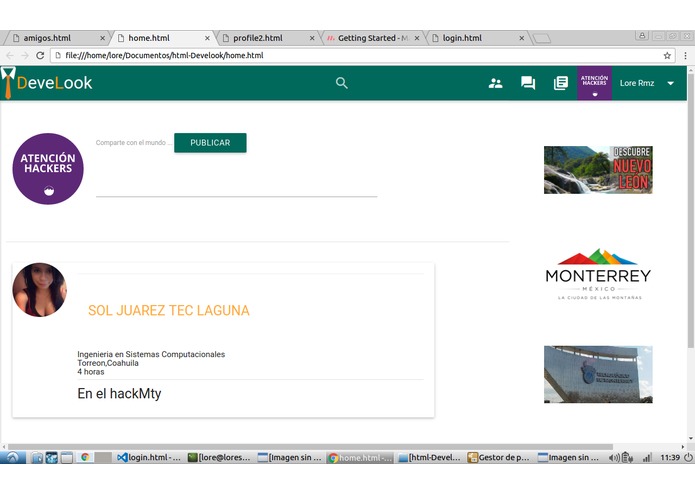Click the 'Torreon,Coahuila' location text
Viewport: 695px width, 494px height.
pos(108,363)
